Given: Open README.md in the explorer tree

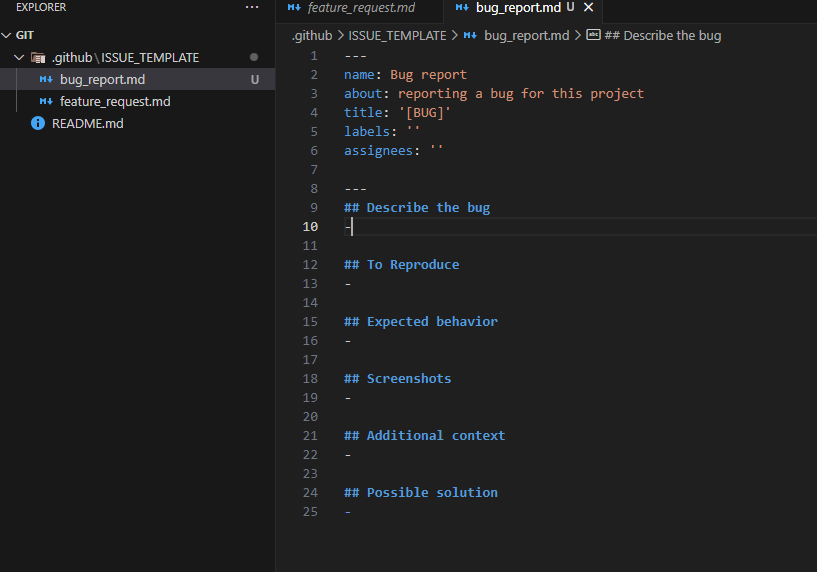Looking at the screenshot, I should click(x=88, y=123).
